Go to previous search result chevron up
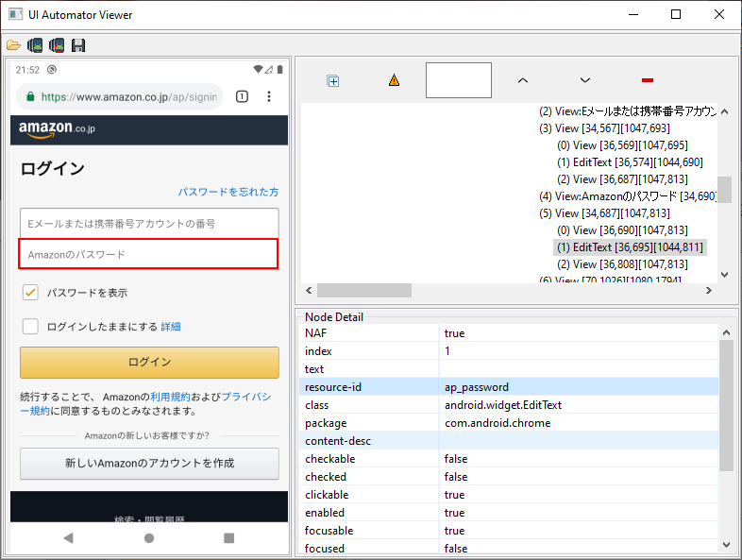Image resolution: width=742 pixels, height=560 pixels. [522, 80]
